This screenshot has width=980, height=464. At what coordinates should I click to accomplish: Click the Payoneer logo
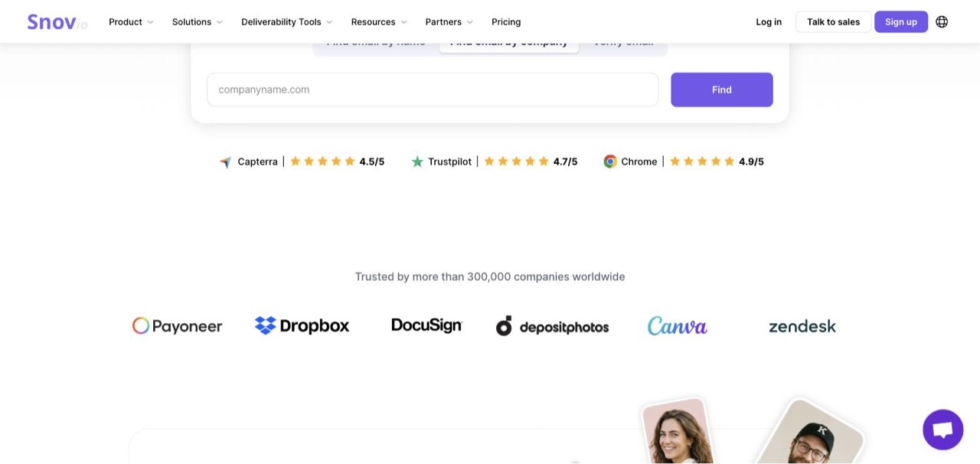point(177,326)
